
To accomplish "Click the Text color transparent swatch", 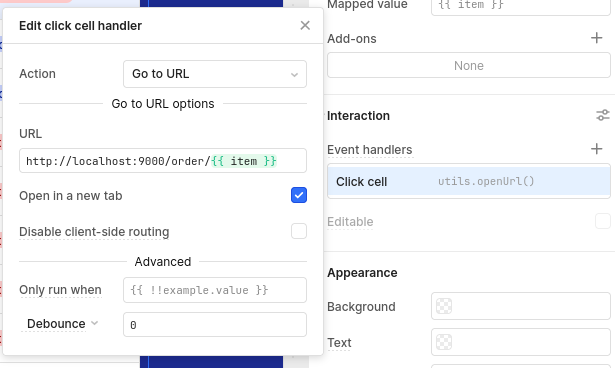I will [444, 342].
